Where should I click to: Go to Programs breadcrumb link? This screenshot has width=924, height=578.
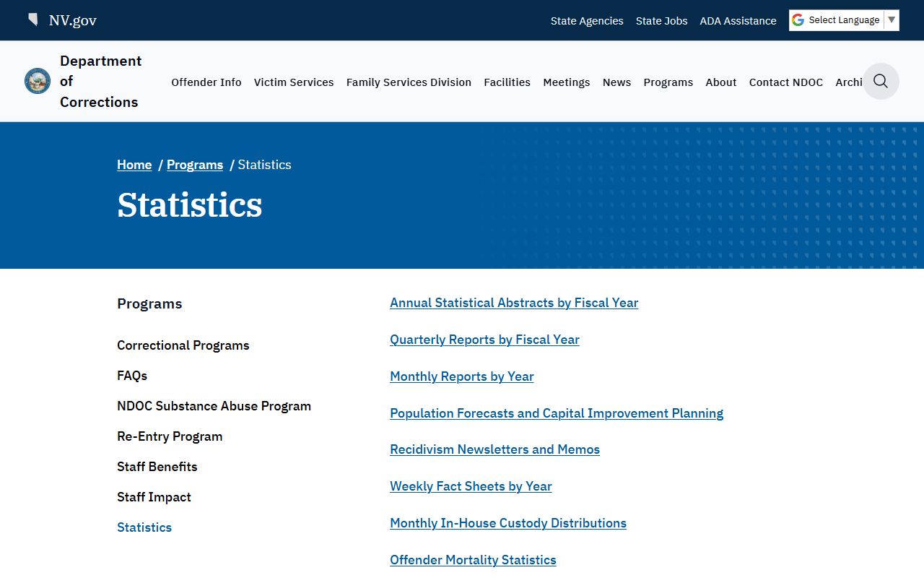pyautogui.click(x=195, y=165)
